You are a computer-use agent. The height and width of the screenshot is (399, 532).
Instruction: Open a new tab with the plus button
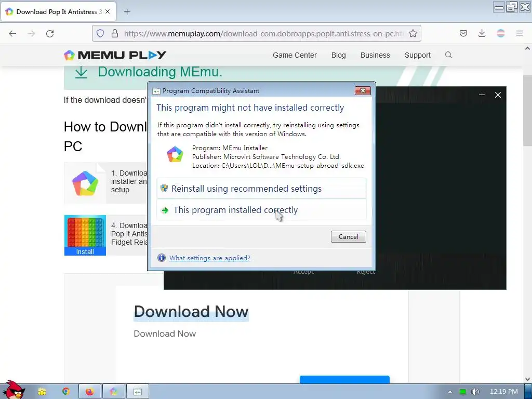click(x=127, y=12)
